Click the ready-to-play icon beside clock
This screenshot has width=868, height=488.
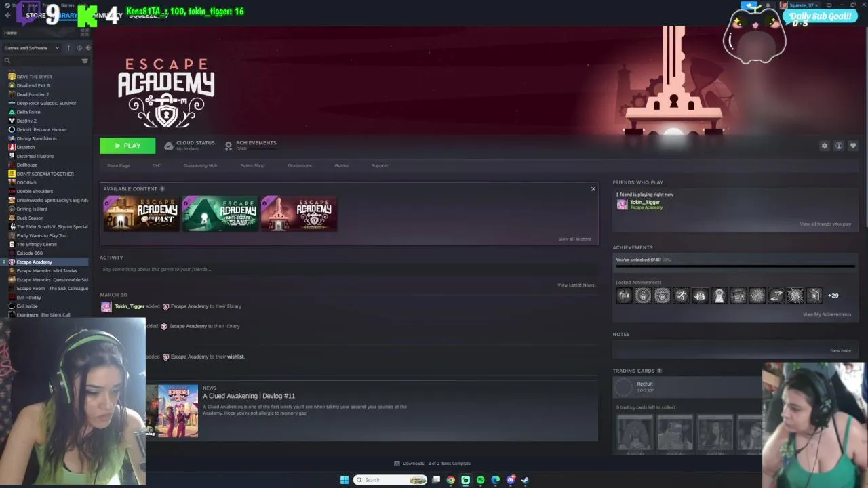point(88,48)
